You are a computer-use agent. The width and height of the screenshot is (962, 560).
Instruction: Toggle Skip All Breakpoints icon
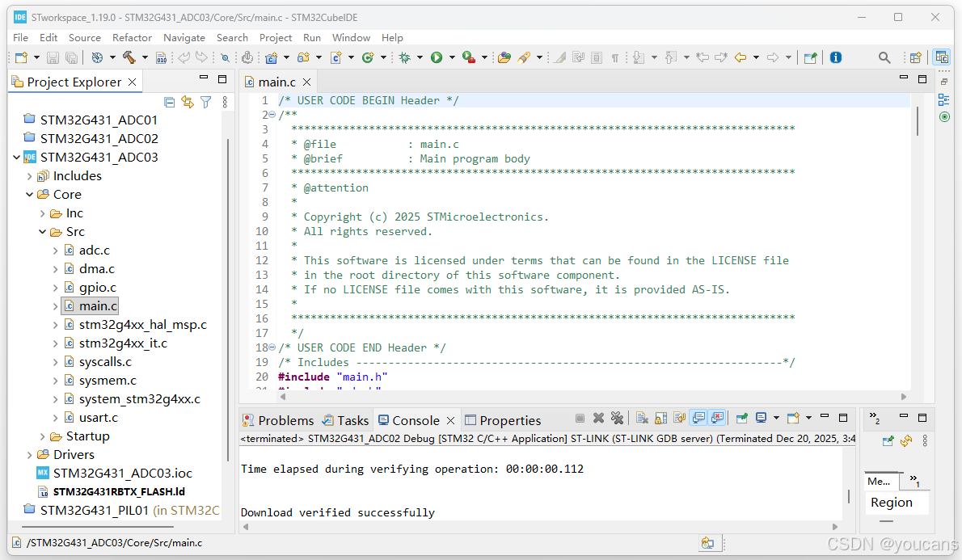coord(225,57)
